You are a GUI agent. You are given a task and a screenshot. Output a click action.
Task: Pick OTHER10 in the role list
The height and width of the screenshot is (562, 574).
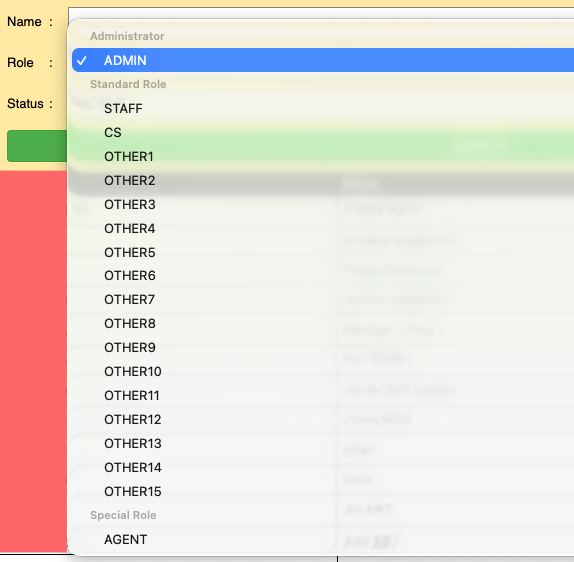pos(323,371)
